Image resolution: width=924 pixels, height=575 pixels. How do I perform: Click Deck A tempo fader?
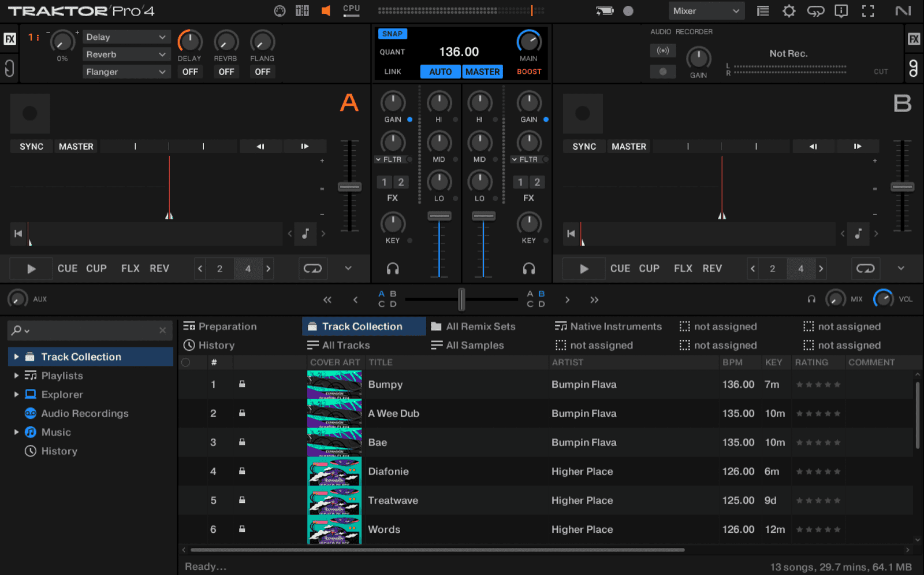349,187
